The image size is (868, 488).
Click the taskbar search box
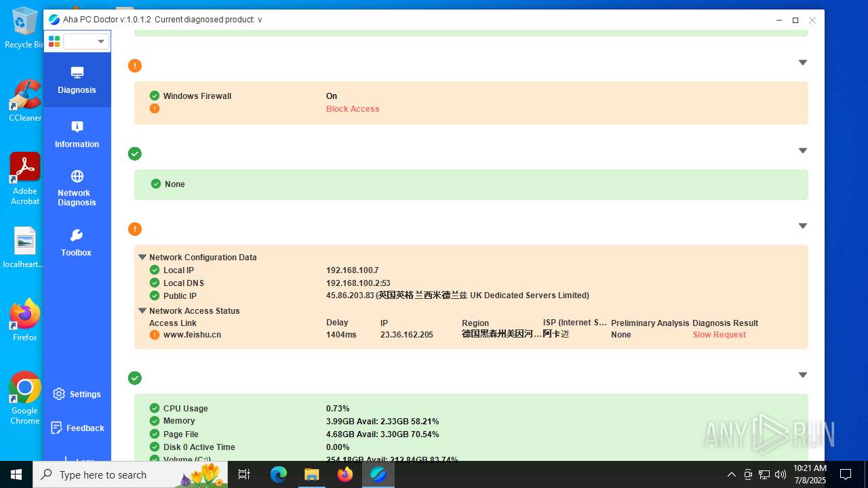pyautogui.click(x=131, y=474)
